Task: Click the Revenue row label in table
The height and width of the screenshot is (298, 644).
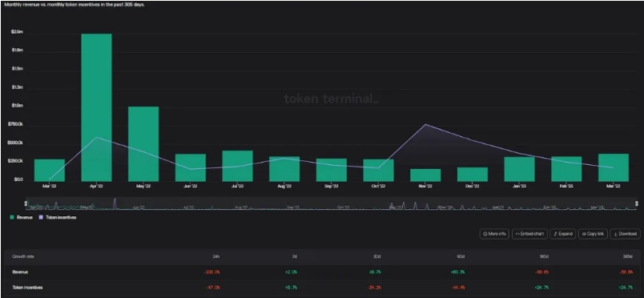Action: pyautogui.click(x=20, y=272)
